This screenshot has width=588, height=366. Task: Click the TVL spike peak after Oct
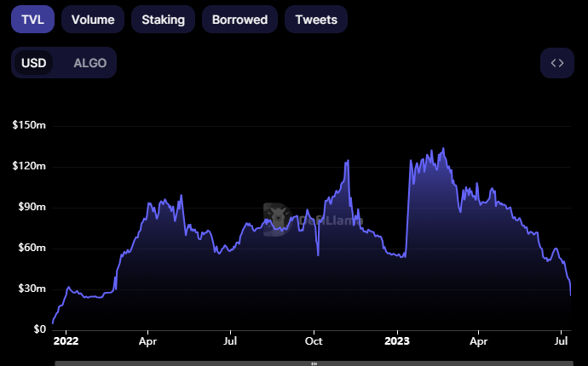pos(348,161)
